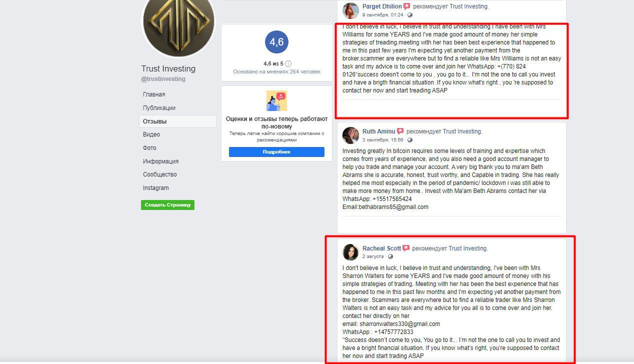Click the reviews illustration icon
This screenshot has width=634, height=364.
click(276, 101)
